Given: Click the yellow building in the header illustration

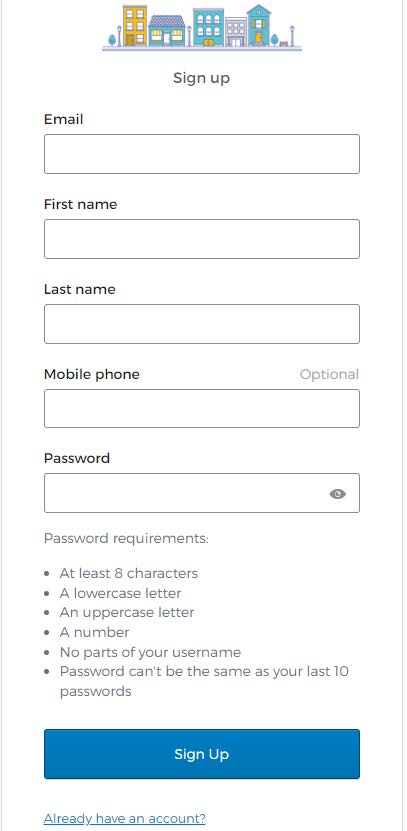Looking at the screenshot, I should (x=135, y=25).
